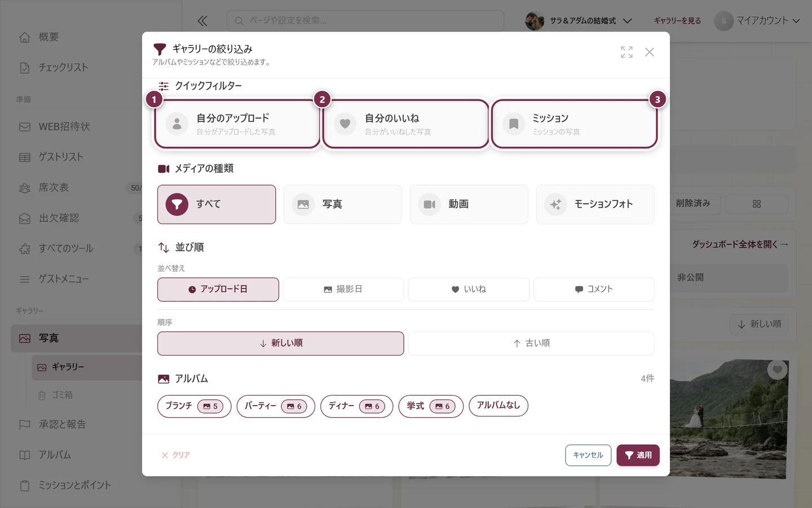Sort by いいね count
This screenshot has width=812, height=508.
pos(469,290)
